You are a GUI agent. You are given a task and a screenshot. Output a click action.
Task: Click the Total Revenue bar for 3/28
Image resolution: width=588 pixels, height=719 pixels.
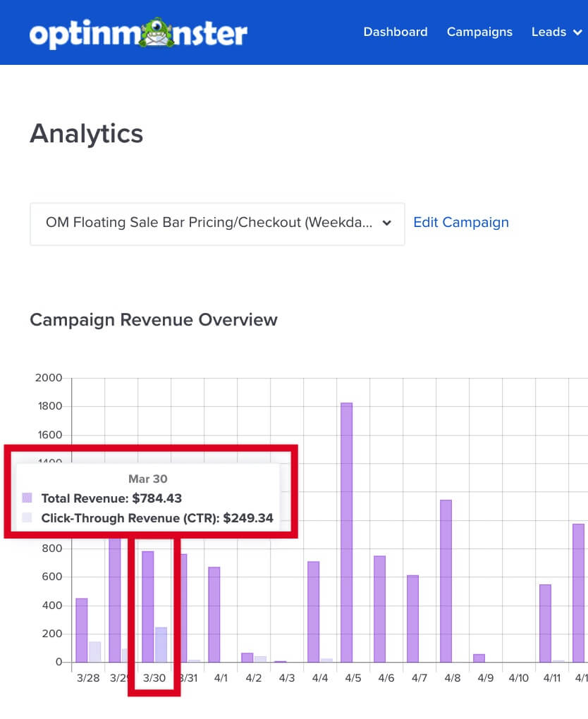[x=81, y=630]
